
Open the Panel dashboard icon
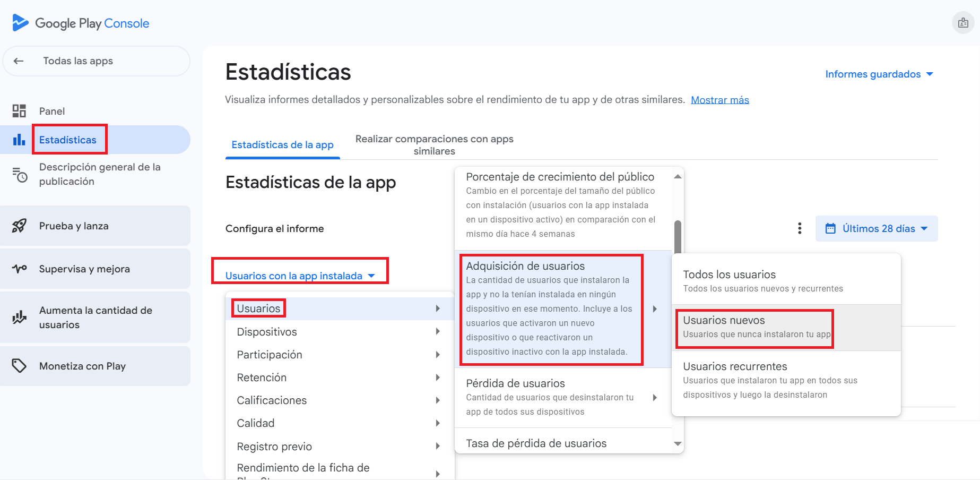click(19, 111)
